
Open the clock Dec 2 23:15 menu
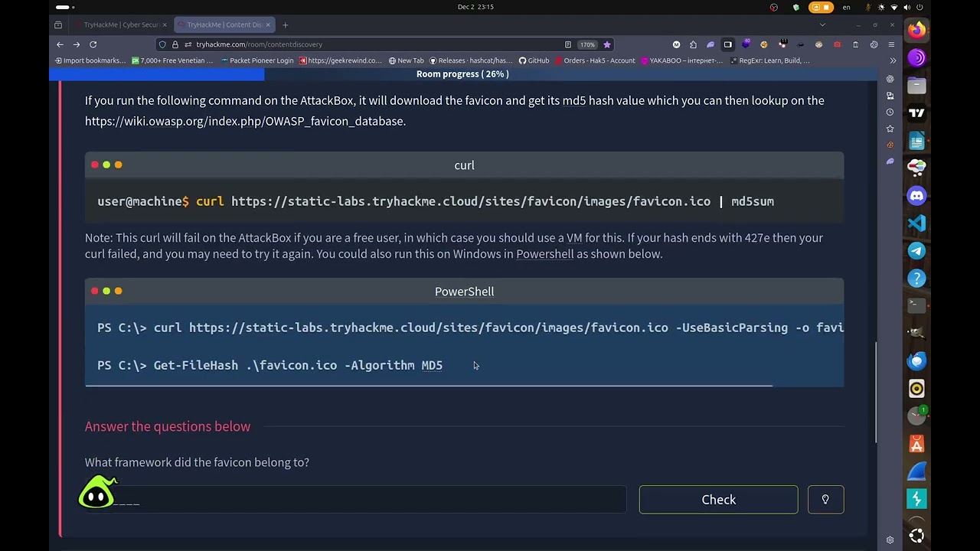pyautogui.click(x=475, y=7)
